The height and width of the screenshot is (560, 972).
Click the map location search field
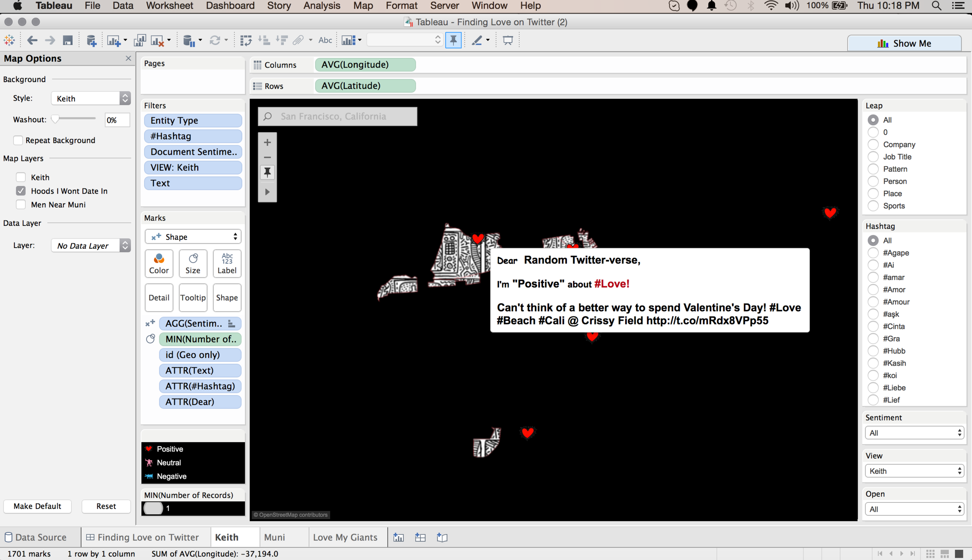click(x=337, y=116)
